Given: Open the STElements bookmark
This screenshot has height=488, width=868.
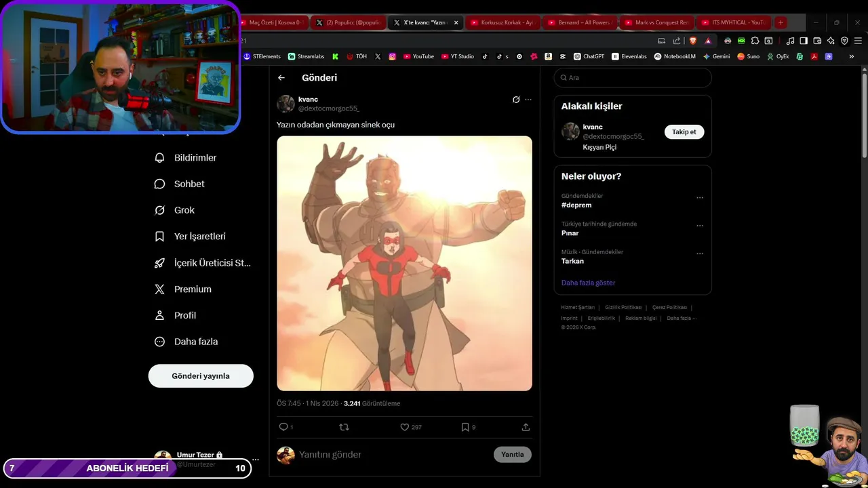Looking at the screenshot, I should [x=262, y=56].
